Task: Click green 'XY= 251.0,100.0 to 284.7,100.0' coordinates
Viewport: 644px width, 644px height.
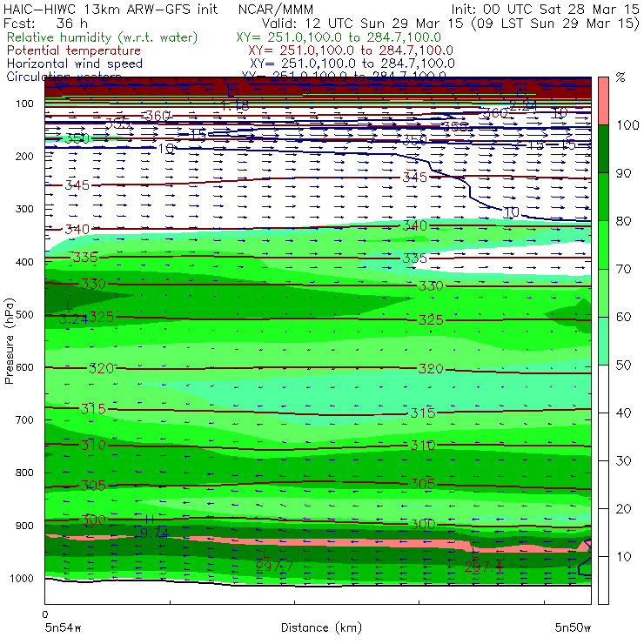Action: [339, 37]
